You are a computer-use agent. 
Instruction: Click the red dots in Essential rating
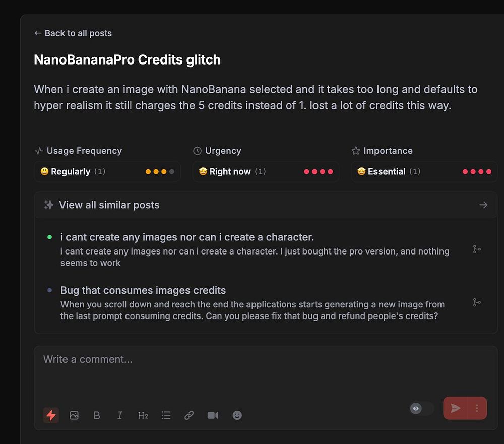[x=477, y=172]
